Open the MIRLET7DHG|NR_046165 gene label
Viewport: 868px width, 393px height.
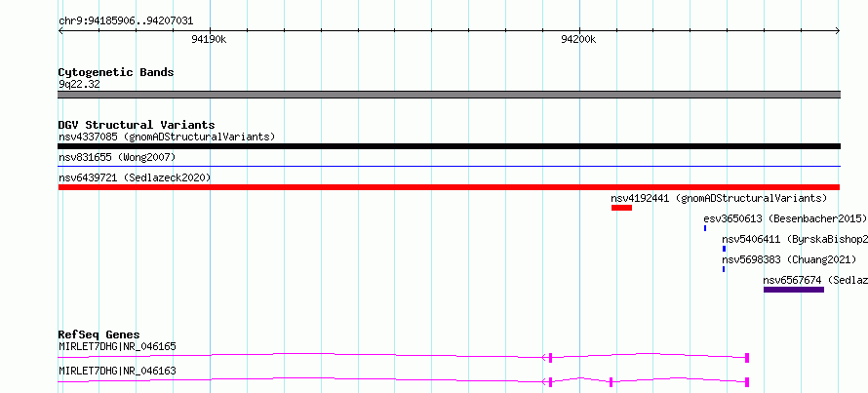117,347
